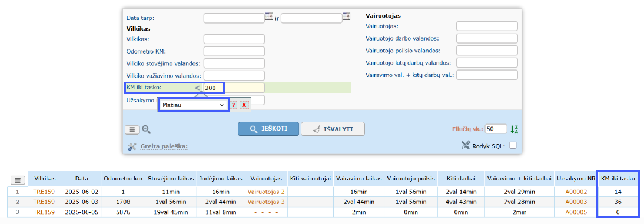Click the KM iki tasko field containing 200
Screen dimensions: 644x224
coord(234,88)
